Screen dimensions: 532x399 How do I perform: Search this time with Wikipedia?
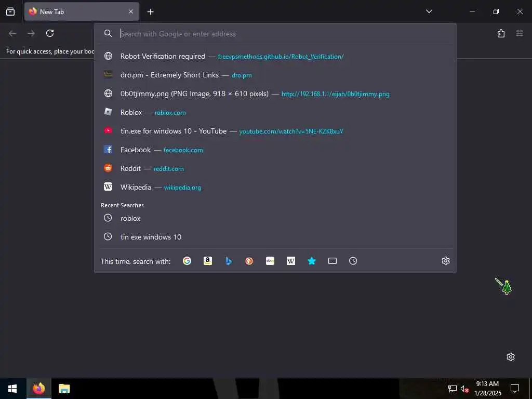tap(291, 261)
